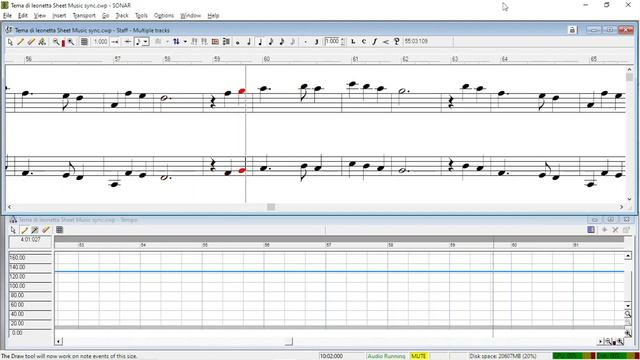640x360 pixels.
Task: Select the quarter note duration
Action: click(x=260, y=42)
